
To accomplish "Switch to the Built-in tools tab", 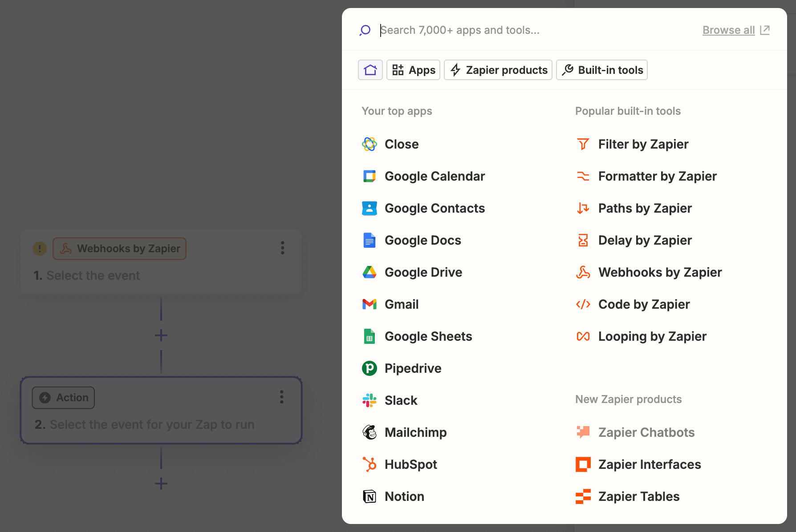I will pos(602,70).
